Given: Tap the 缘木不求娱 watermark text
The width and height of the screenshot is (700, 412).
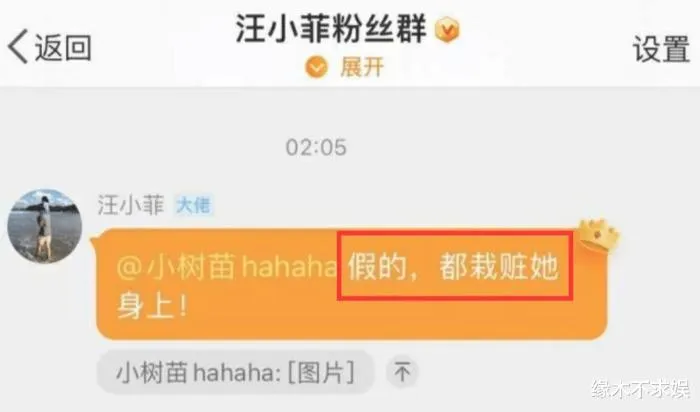Looking at the screenshot, I should (x=641, y=389).
